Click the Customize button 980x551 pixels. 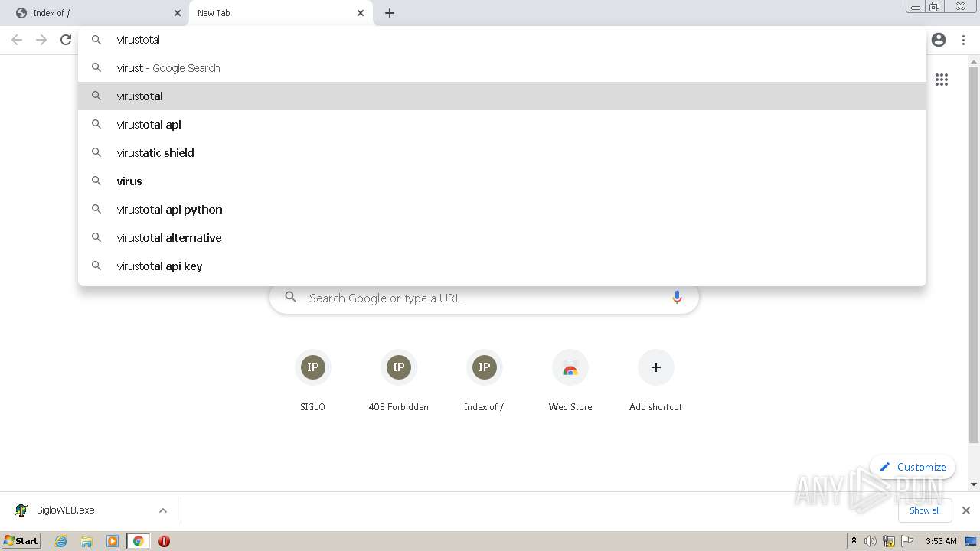tap(913, 467)
